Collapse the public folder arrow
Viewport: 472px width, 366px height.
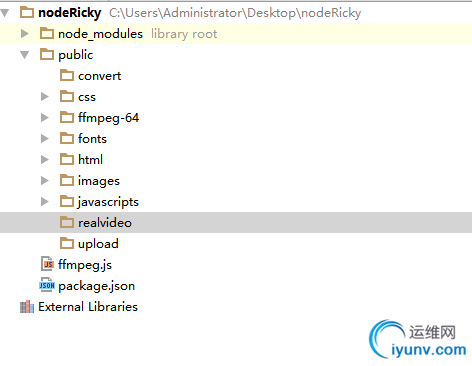pos(25,55)
